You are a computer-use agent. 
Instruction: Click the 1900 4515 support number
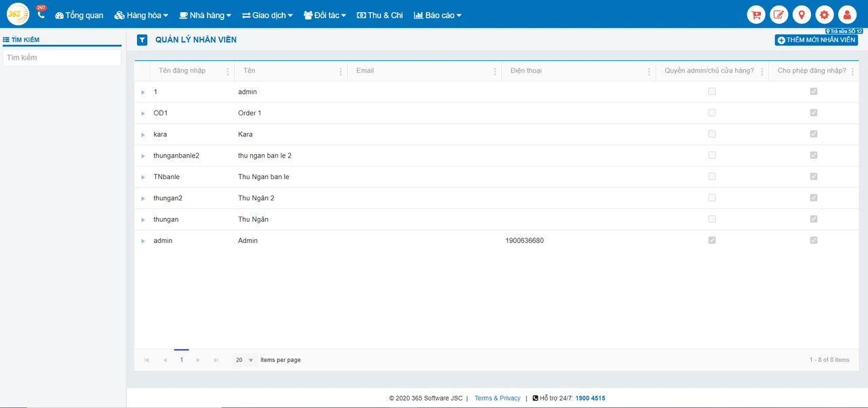pyautogui.click(x=590, y=398)
